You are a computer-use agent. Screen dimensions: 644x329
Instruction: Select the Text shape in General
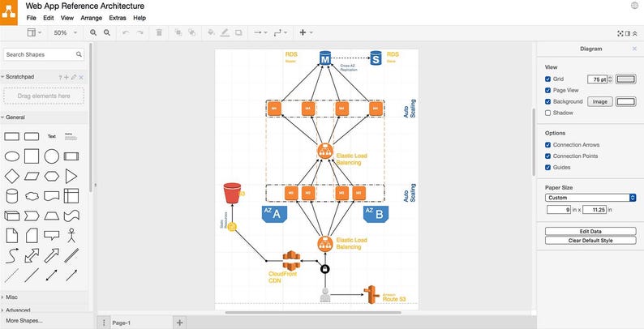click(x=52, y=136)
